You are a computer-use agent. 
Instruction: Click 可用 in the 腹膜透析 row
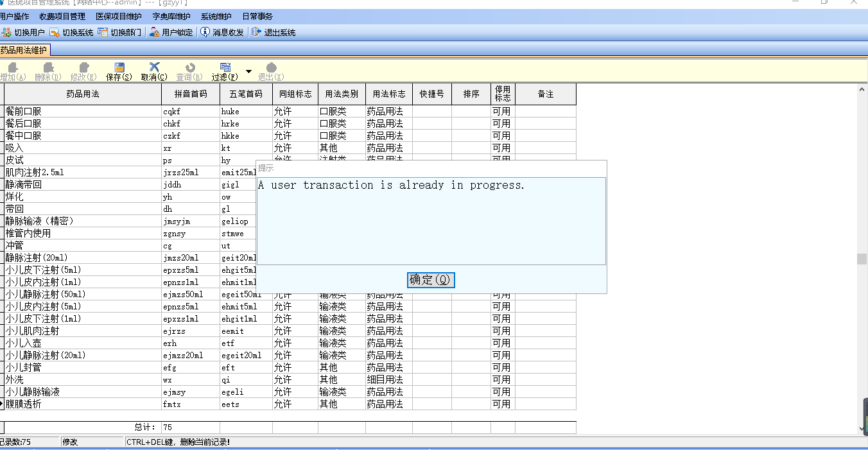tap(503, 404)
